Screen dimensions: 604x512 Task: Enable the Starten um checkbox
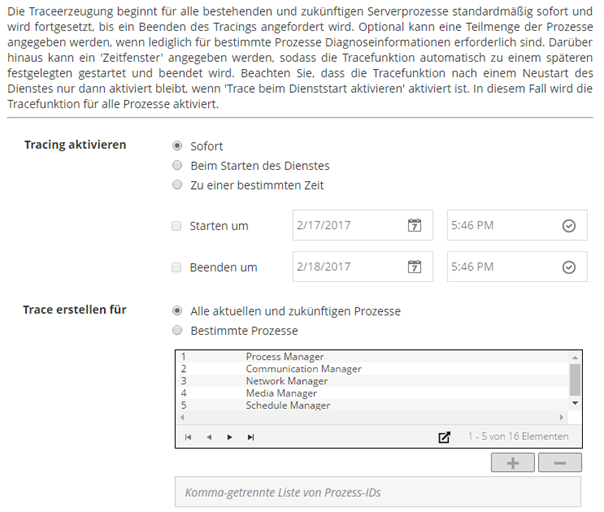tap(178, 226)
